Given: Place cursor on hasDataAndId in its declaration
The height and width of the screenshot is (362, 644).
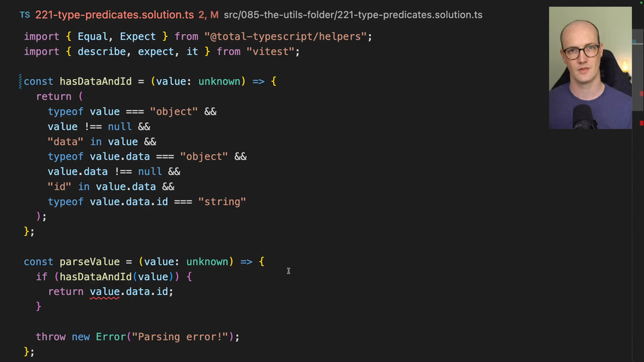Looking at the screenshot, I should click(95, 81).
